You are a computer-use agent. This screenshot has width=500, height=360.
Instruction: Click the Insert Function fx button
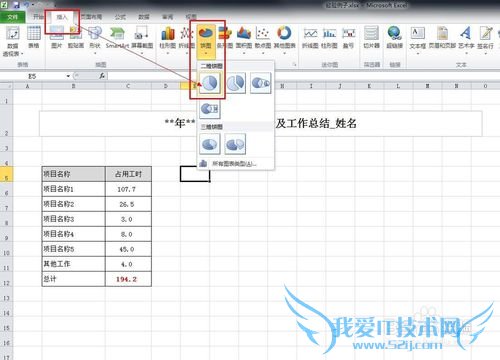(x=102, y=76)
